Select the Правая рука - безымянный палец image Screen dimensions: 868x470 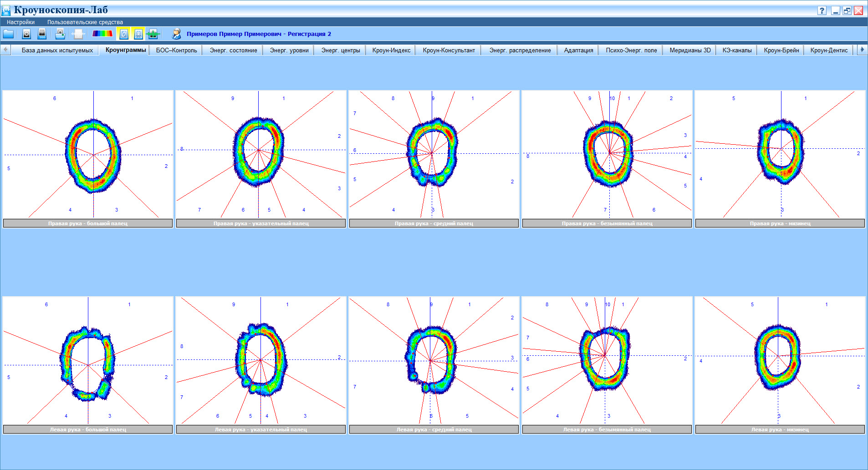tap(607, 159)
